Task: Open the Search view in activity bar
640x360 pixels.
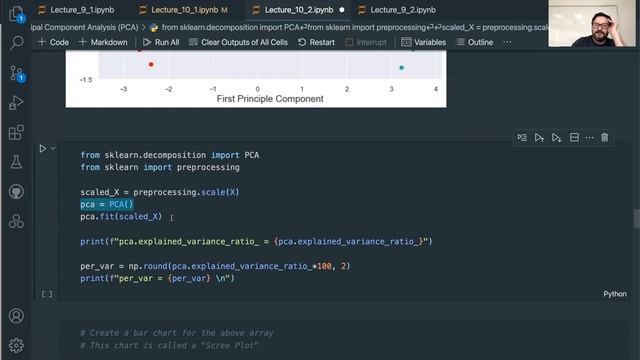Action: [x=16, y=42]
